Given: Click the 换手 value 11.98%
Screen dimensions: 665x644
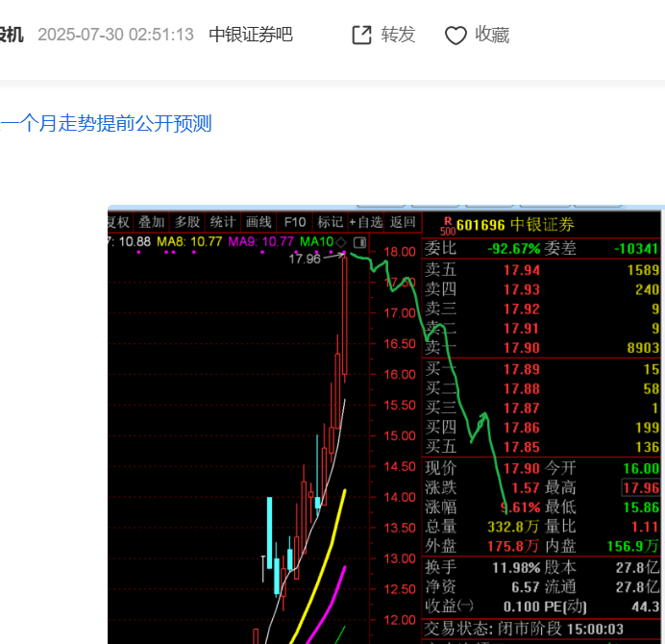Looking at the screenshot, I should (516, 568).
